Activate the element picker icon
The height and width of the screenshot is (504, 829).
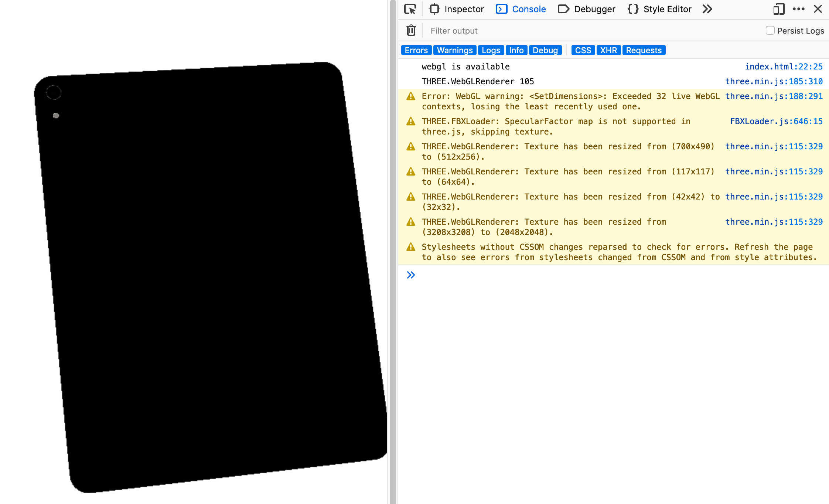click(410, 9)
